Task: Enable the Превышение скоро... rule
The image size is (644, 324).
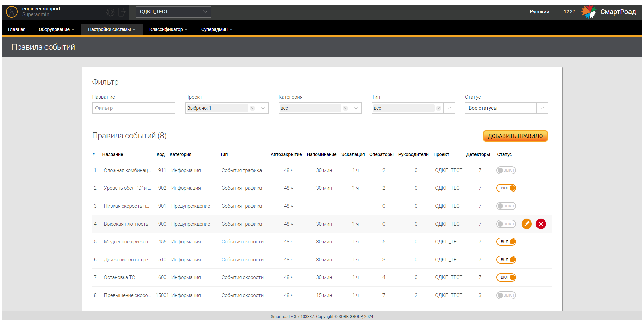Action: [x=506, y=295]
